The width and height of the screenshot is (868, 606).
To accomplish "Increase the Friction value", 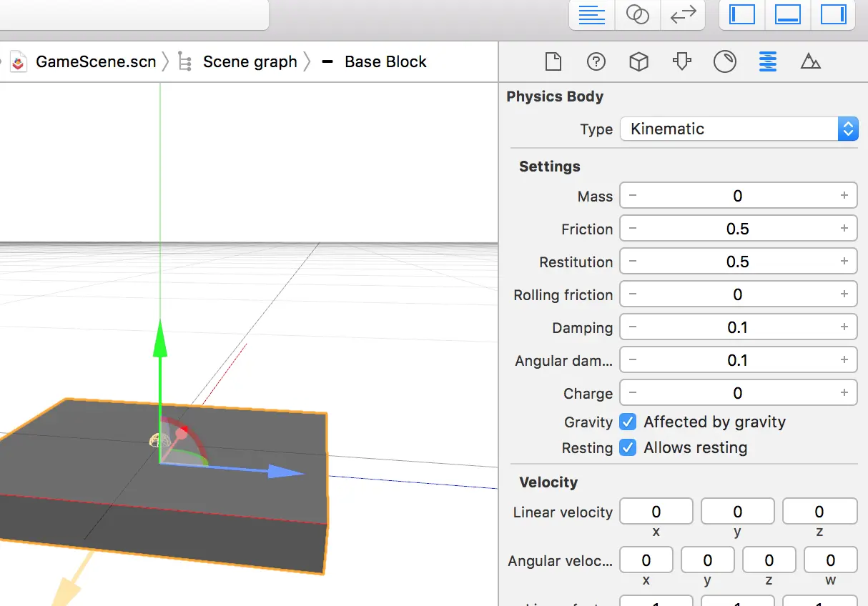I will 844,228.
